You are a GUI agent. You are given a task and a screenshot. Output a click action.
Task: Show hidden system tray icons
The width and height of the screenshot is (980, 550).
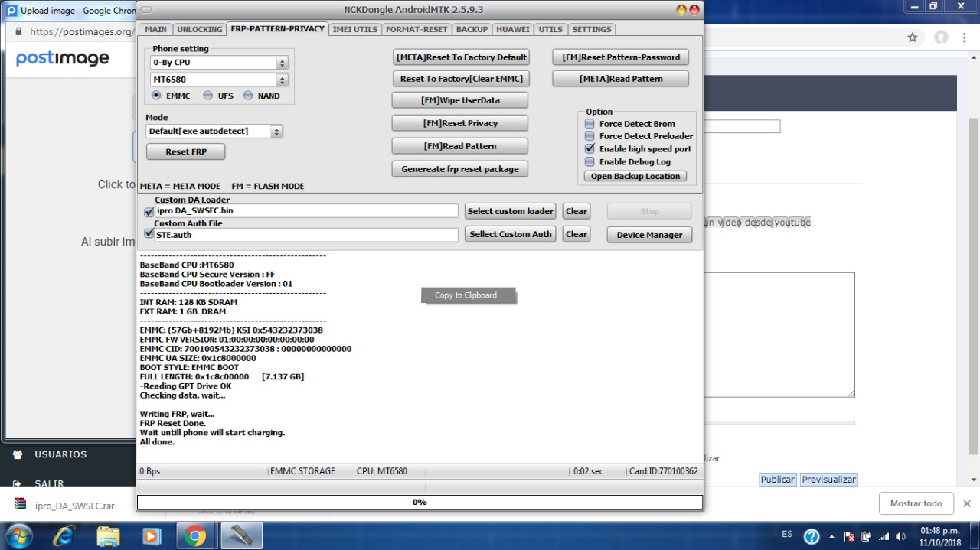(x=833, y=536)
